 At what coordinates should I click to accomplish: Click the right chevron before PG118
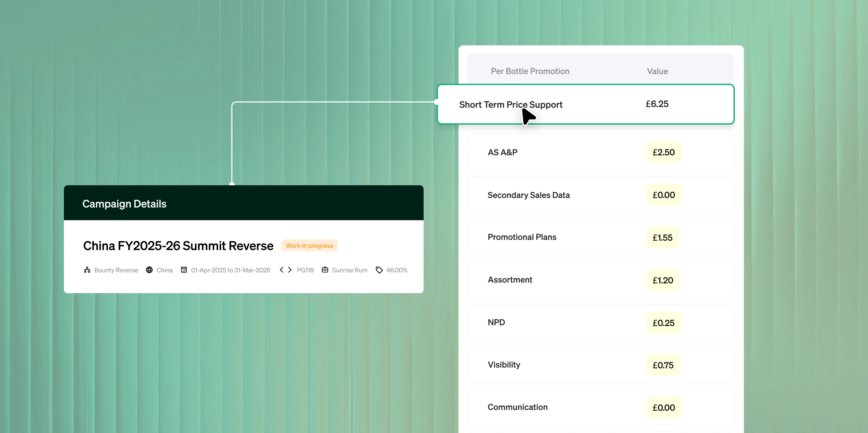(290, 270)
